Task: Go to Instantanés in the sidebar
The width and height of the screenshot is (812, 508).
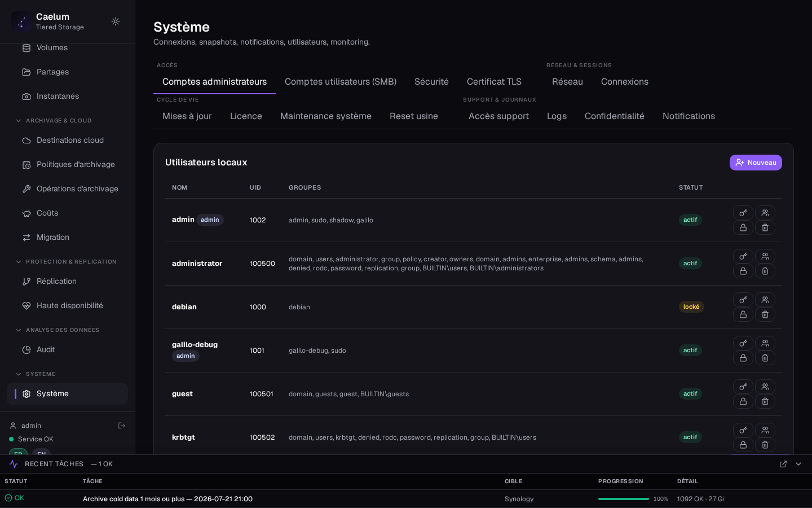Action: [x=67, y=97]
